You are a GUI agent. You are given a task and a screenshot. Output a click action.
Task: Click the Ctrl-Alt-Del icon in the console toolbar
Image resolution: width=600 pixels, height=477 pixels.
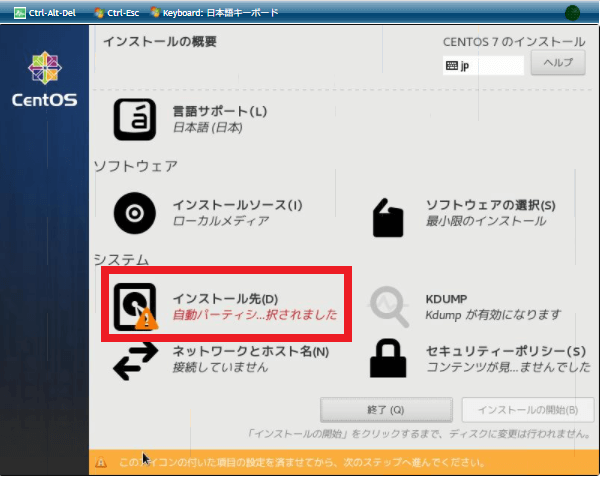click(x=20, y=13)
